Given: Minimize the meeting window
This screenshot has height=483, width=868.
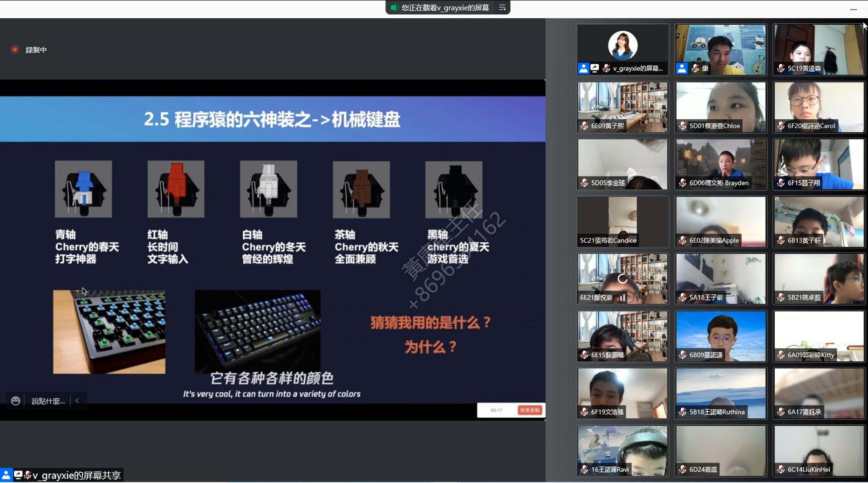Looking at the screenshot, I should [x=854, y=9].
